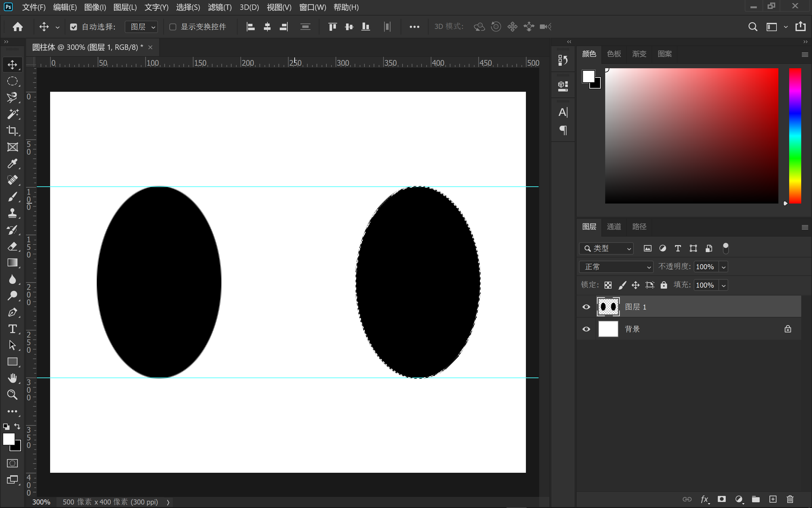Select the Crop tool
This screenshot has width=812, height=508.
pos(12,130)
